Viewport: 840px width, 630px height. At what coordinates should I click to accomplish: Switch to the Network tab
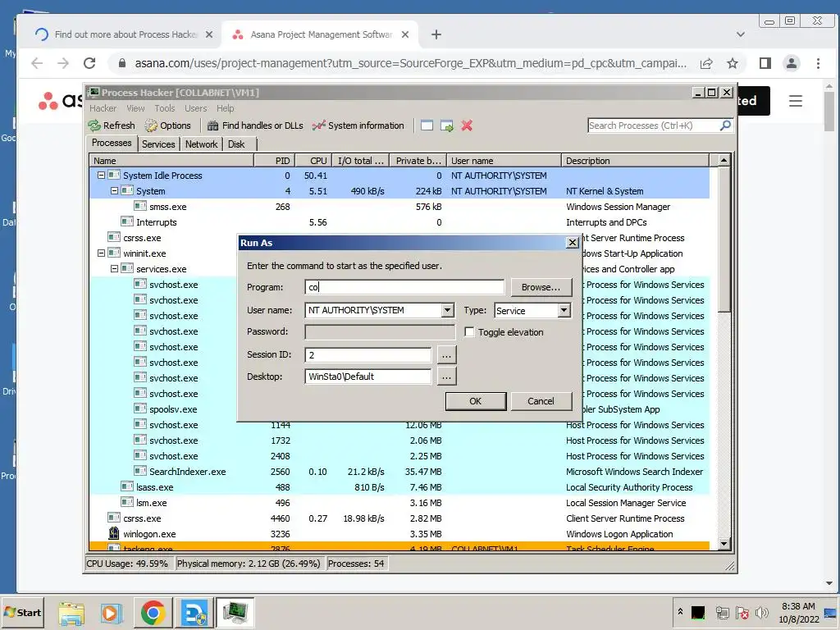click(202, 144)
